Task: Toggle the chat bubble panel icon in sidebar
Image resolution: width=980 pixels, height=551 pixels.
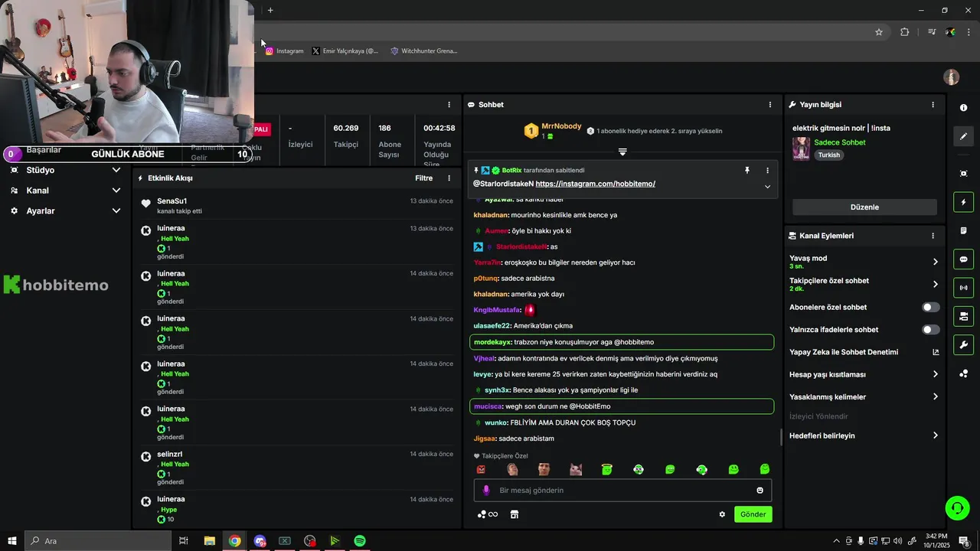Action: click(963, 259)
